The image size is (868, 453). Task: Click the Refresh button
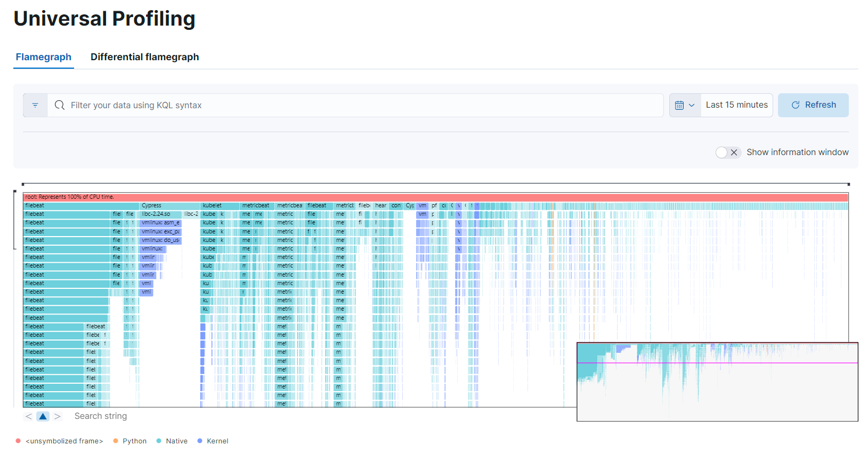(813, 106)
